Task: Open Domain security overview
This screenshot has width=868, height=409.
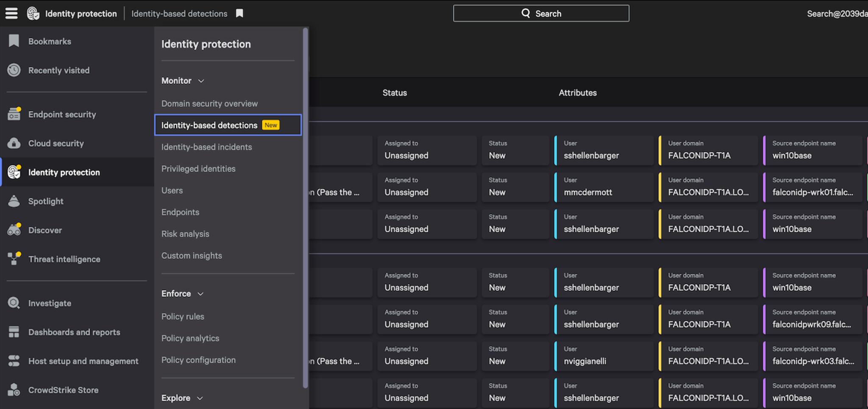Action: 209,103
